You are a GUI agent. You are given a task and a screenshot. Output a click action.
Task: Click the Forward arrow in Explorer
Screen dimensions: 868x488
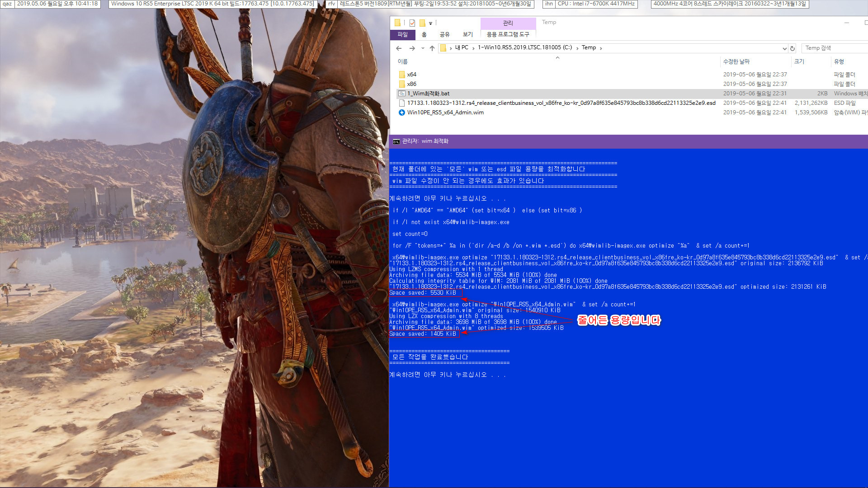click(412, 48)
